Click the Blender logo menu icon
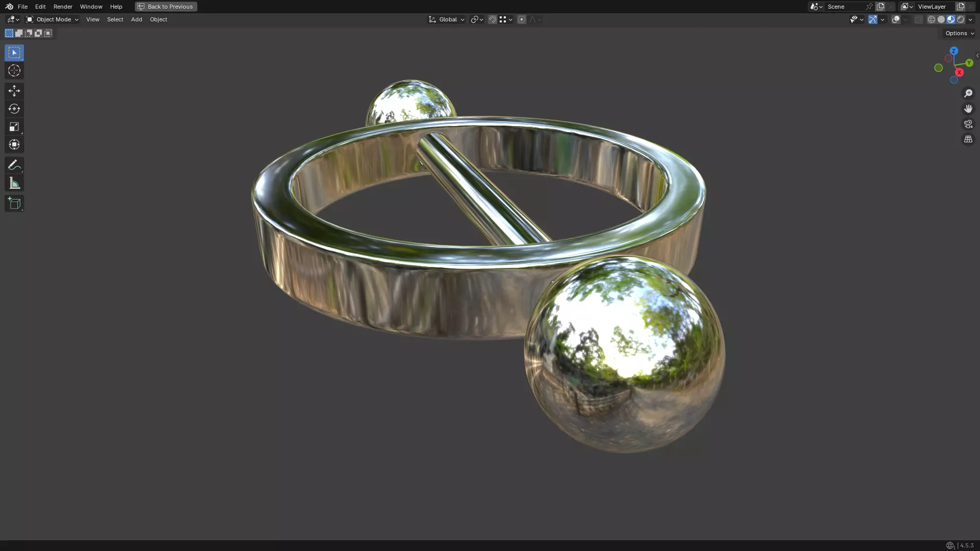This screenshot has height=551, width=980. click(x=9, y=7)
